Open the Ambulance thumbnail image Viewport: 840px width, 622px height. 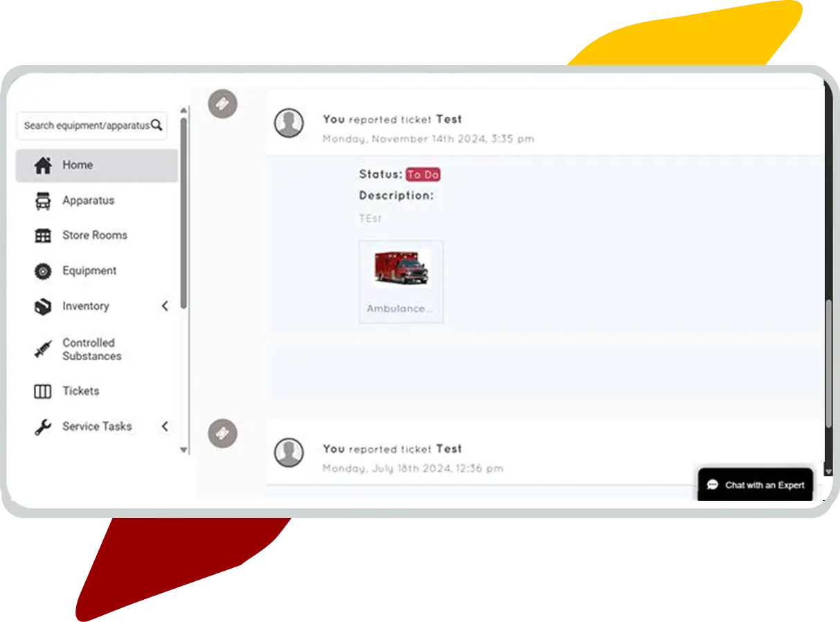coord(402,268)
